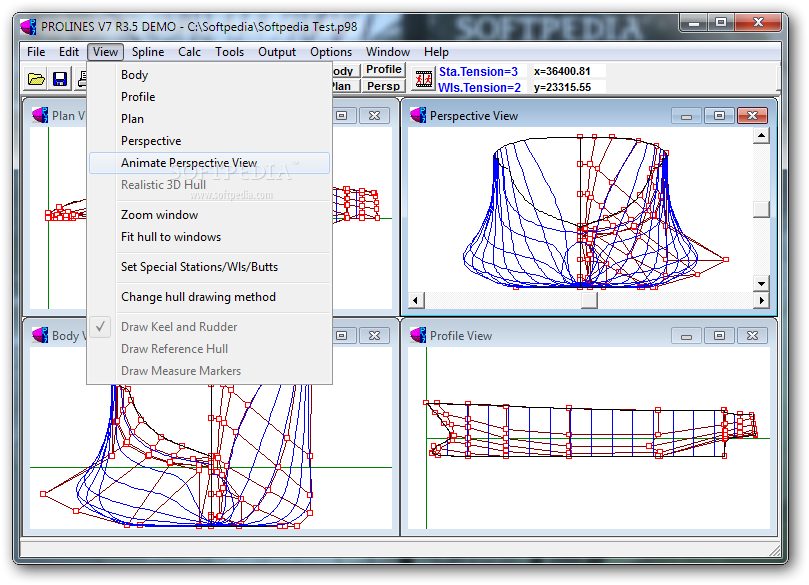This screenshot has height=585, width=809.
Task: Click the Perspective View scroll down arrow
Action: coord(762,283)
